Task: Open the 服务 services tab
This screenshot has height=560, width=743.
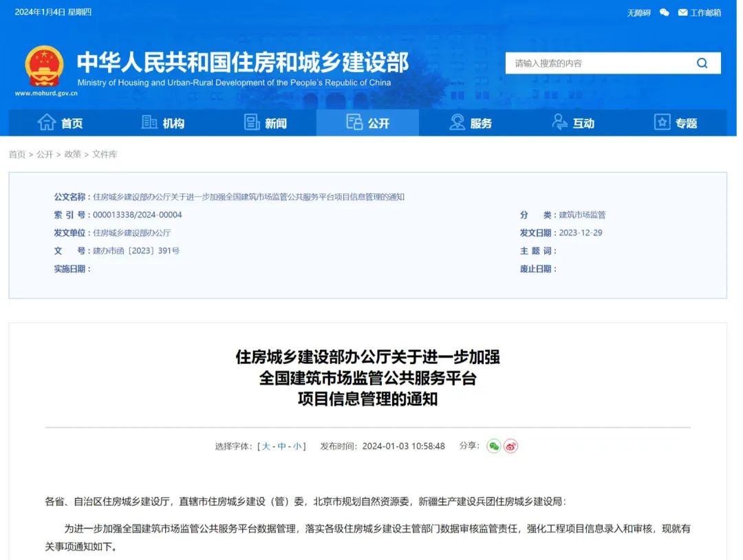Action: 471,123
